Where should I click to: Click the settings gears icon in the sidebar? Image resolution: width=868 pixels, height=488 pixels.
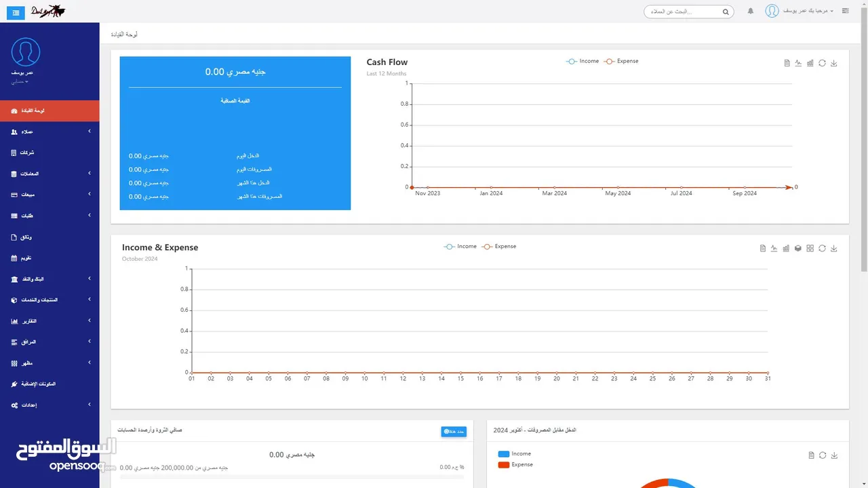click(x=14, y=405)
